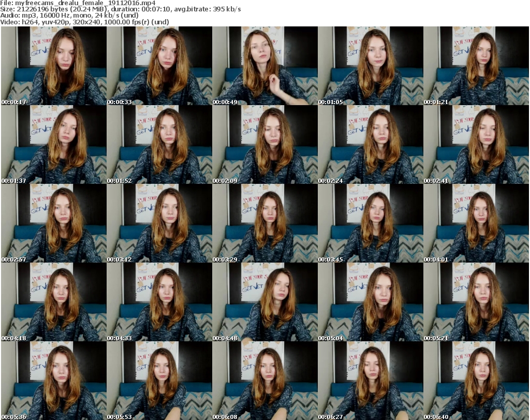Click the Video h264 info line
530x420 pixels.
84,22
